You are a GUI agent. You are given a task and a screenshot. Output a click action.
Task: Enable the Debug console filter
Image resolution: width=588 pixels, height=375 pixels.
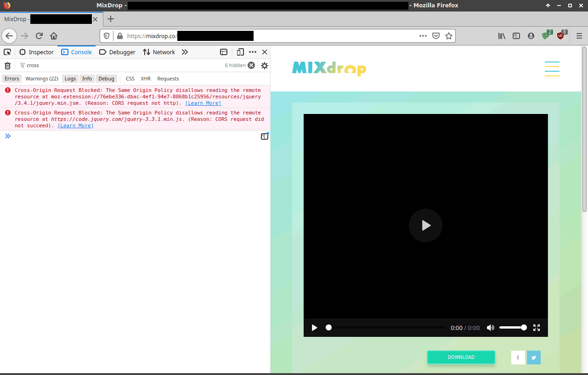(x=106, y=79)
